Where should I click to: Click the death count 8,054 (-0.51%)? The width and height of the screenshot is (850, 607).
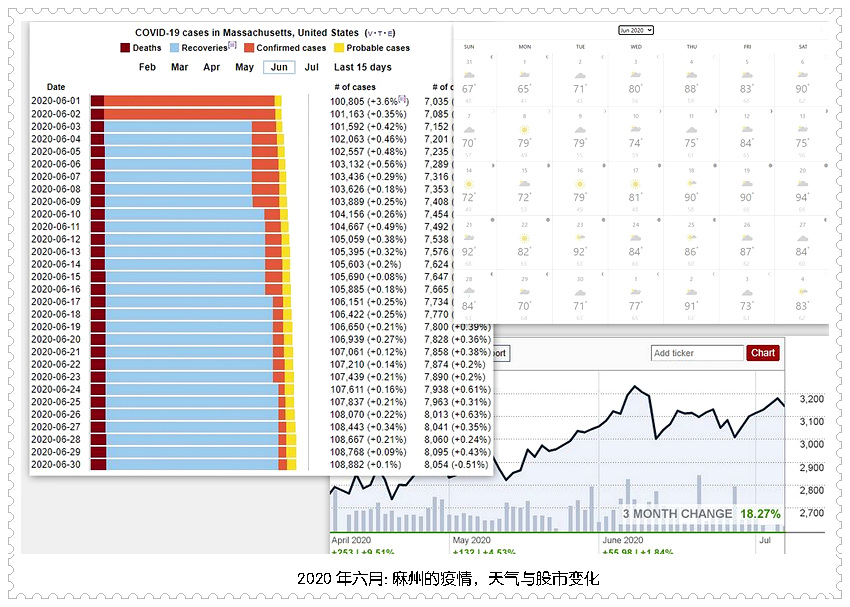click(x=456, y=464)
